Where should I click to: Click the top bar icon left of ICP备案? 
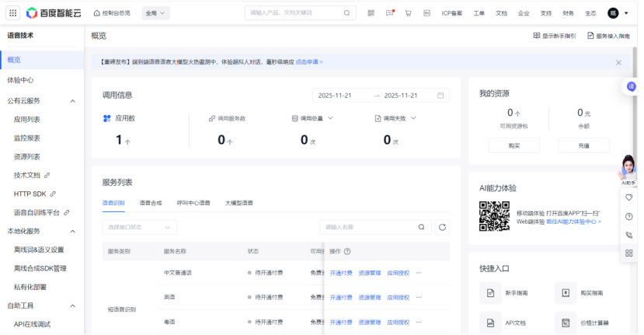426,13
